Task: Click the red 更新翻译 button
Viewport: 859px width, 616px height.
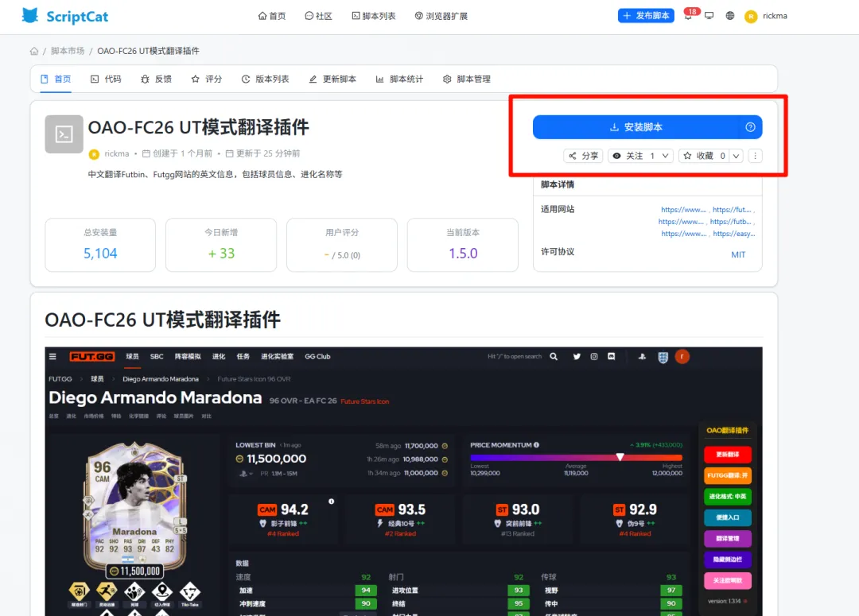Action: 728,455
